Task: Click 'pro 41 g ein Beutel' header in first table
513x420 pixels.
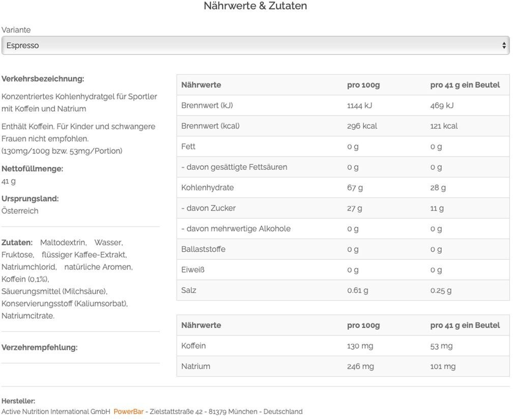Action: click(x=465, y=85)
